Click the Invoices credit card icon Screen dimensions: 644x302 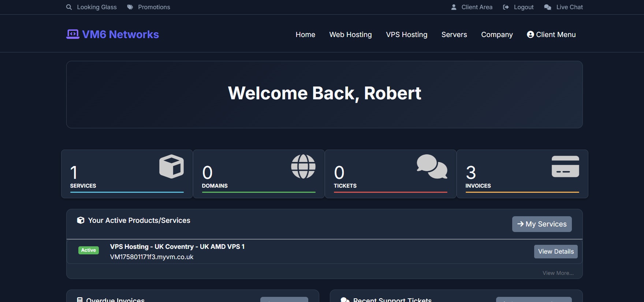click(565, 166)
